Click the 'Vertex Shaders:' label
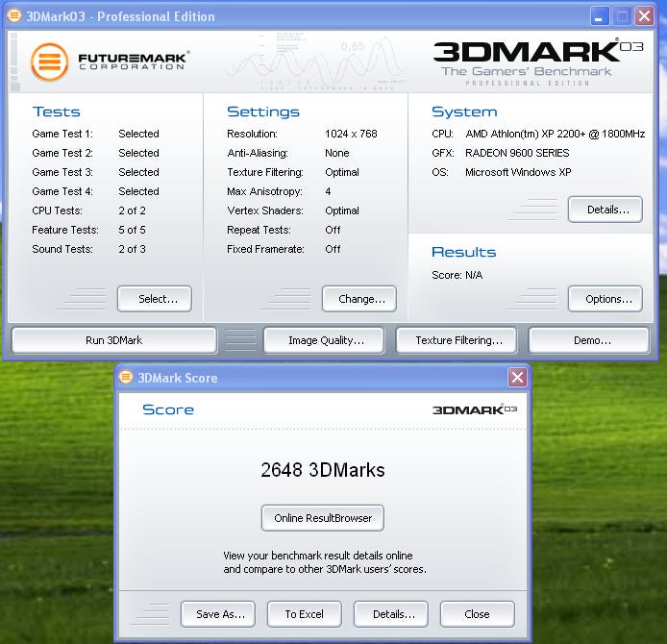 click(x=265, y=211)
